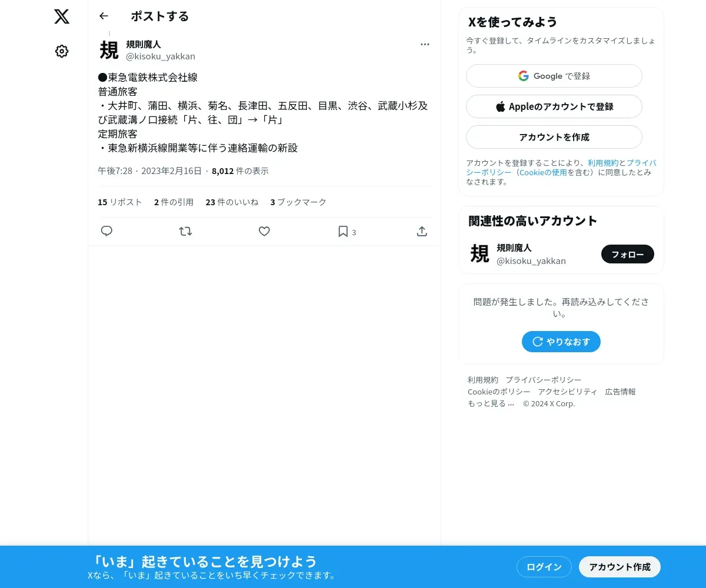Click アカウント作成 in bottom banner
Image resolution: width=706 pixels, height=588 pixels.
pos(620,567)
